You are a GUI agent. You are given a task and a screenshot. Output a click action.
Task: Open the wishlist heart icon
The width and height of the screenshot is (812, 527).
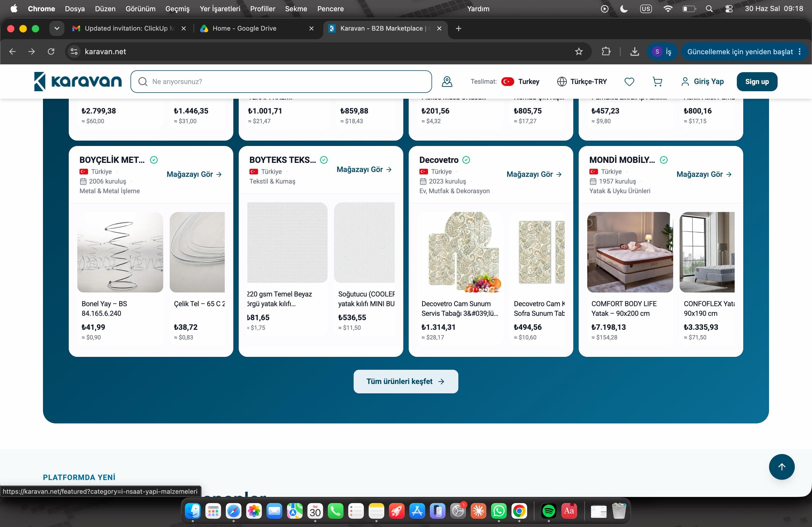[x=629, y=82]
